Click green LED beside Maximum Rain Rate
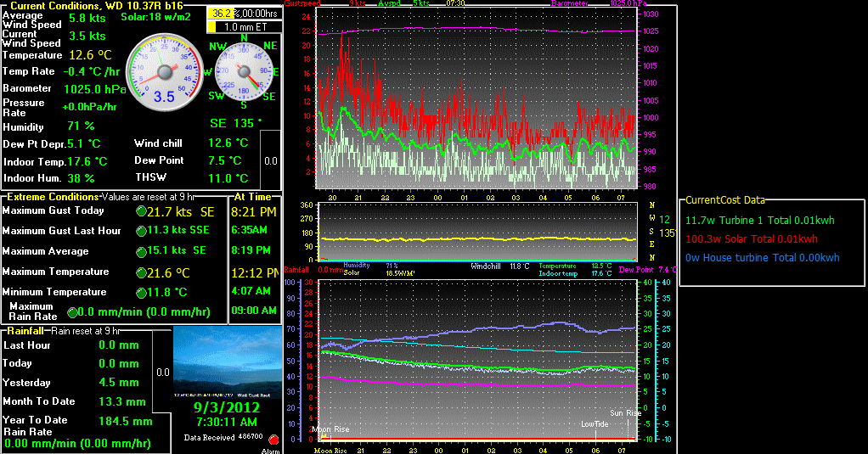Image resolution: width=868 pixels, height=454 pixels. 72,312
